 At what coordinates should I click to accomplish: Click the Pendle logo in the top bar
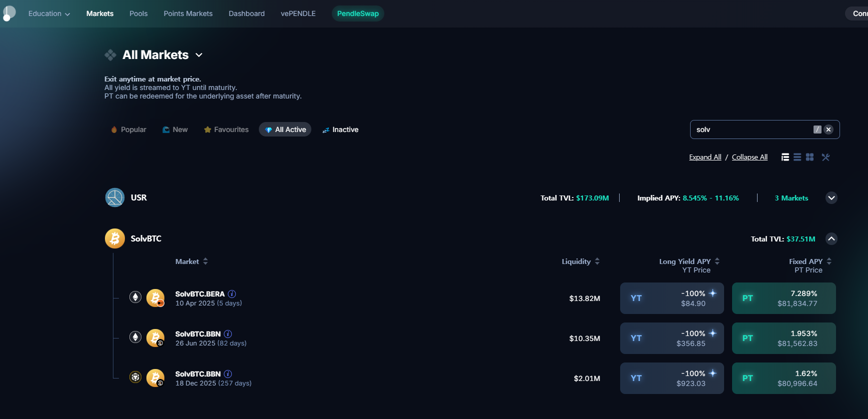[x=9, y=13]
